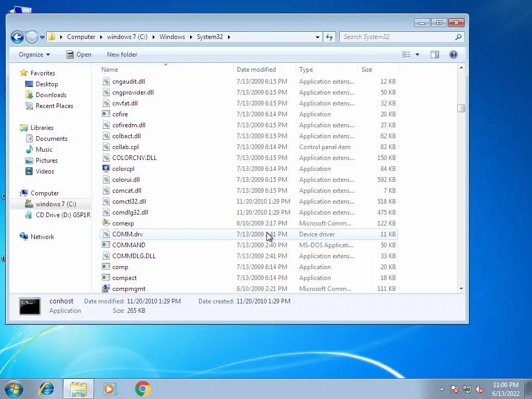Click the collab.cpl file icon

(106, 147)
